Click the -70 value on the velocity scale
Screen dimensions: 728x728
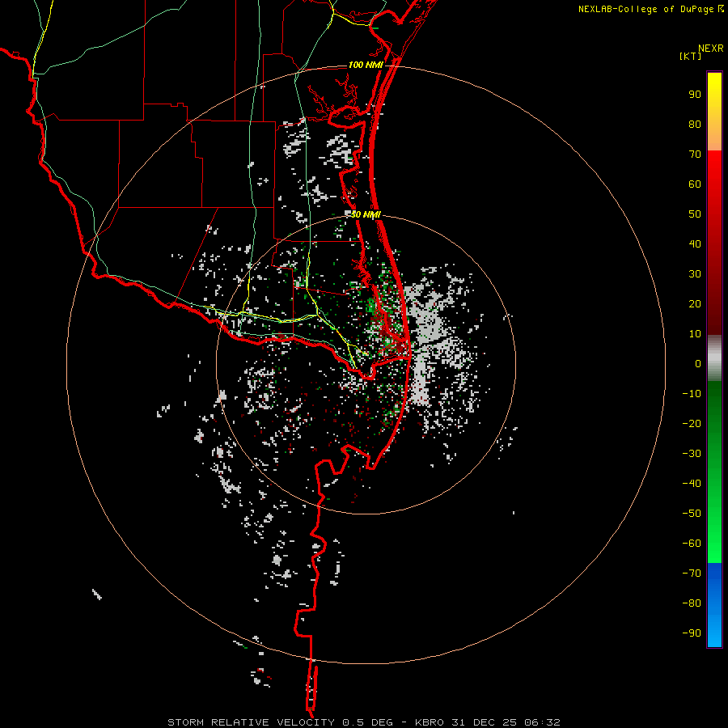point(692,574)
